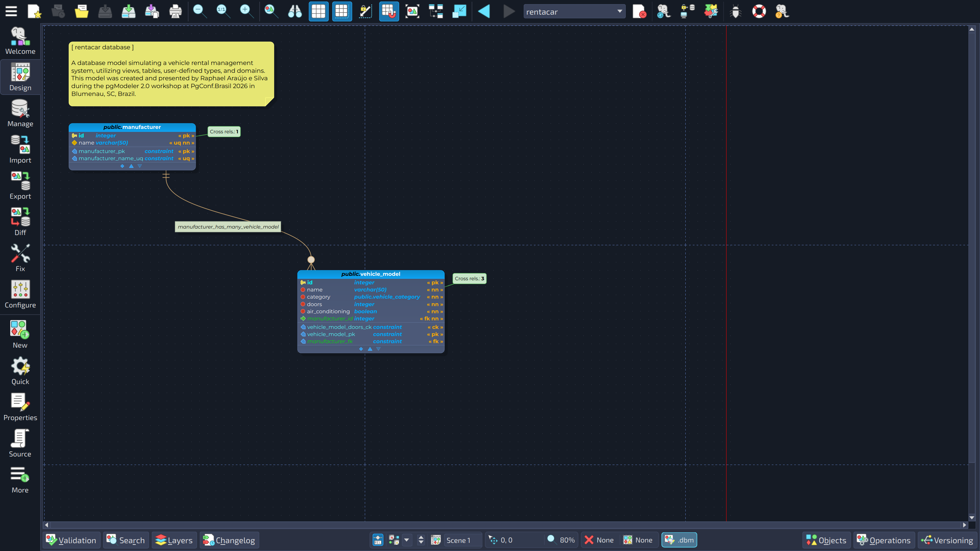Open the Fix model tool

point(20,258)
